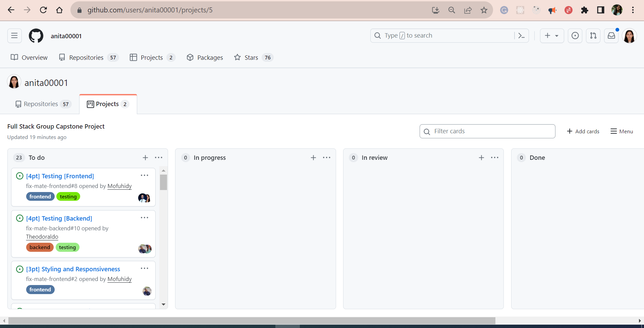This screenshot has width=644, height=328.
Task: Open the Menu for the project board
Action: (622, 131)
